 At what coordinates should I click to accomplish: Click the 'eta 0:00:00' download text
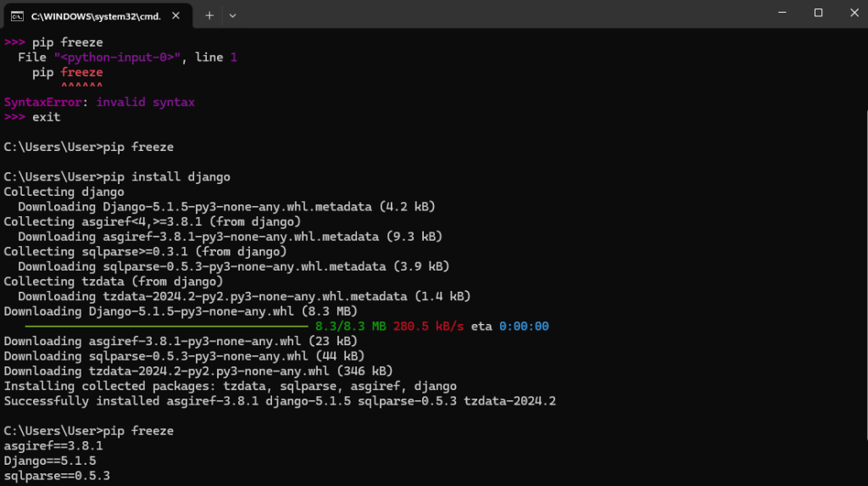509,327
